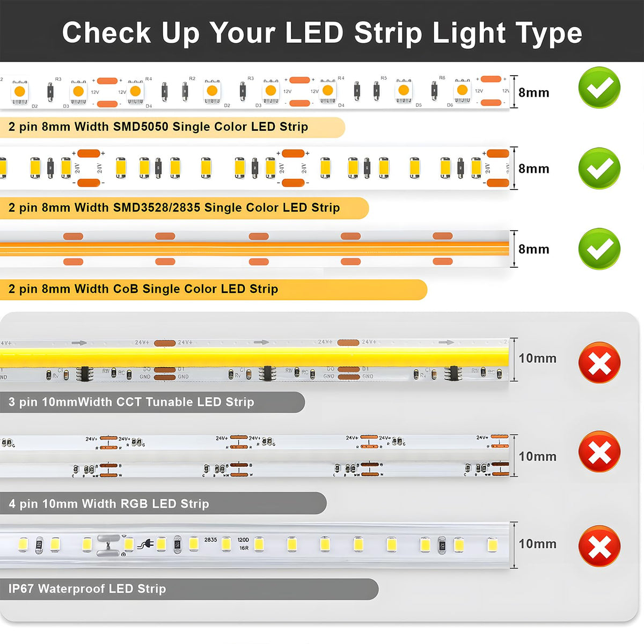
Task: Click the green checkmark beside CoB strip
Action: tap(599, 248)
